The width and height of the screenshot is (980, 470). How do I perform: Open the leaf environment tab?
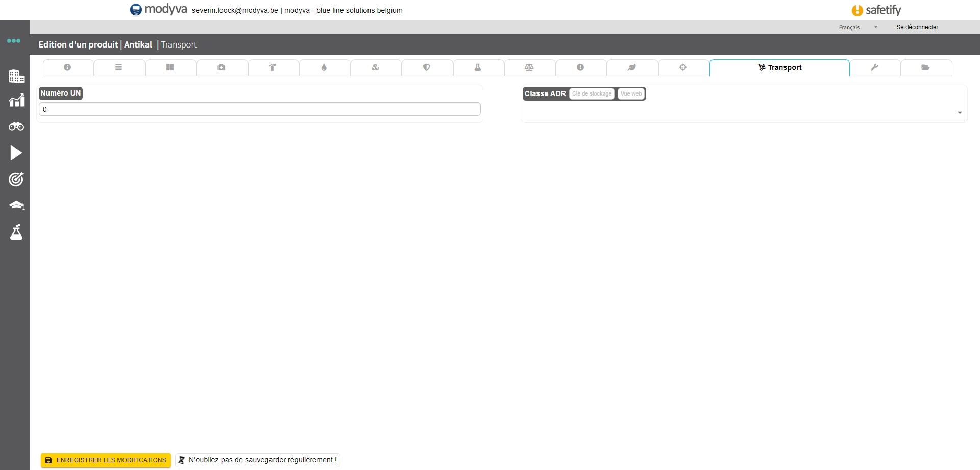click(x=632, y=67)
